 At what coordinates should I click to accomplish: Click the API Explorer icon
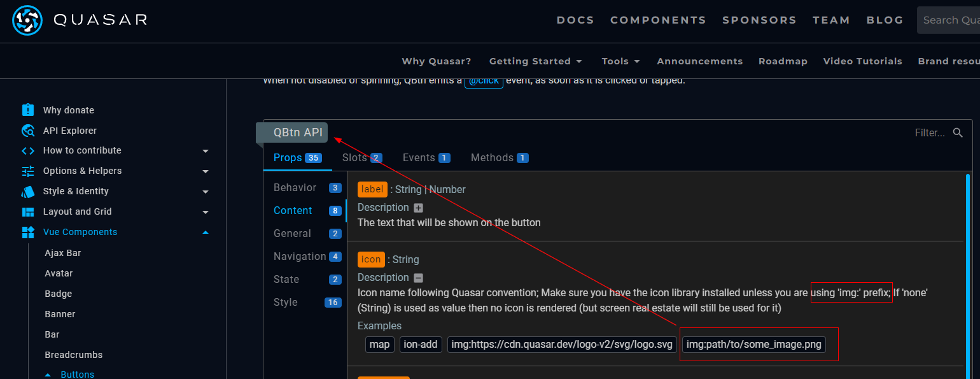(28, 131)
